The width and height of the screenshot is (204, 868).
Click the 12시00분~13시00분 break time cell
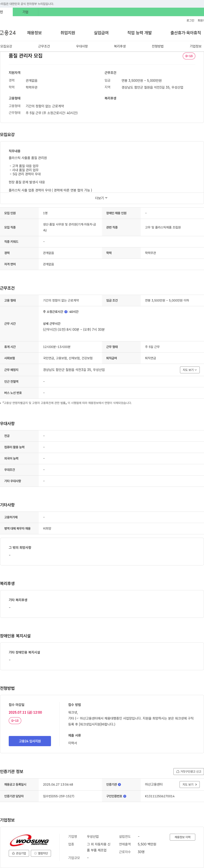(57, 347)
